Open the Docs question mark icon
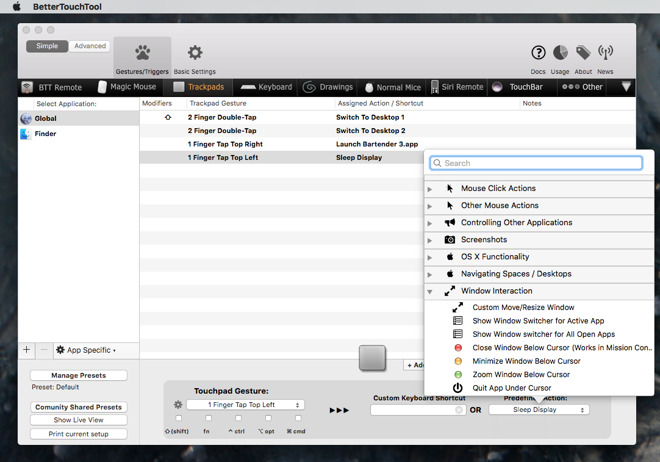Viewport: 660px width, 462px height. point(538,53)
